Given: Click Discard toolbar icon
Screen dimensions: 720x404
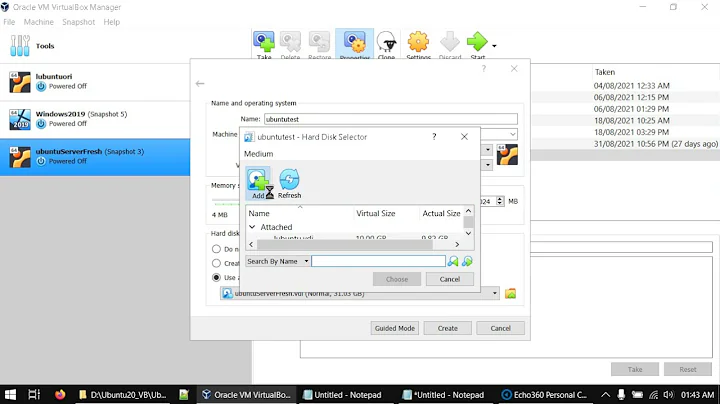Looking at the screenshot, I should point(450,44).
